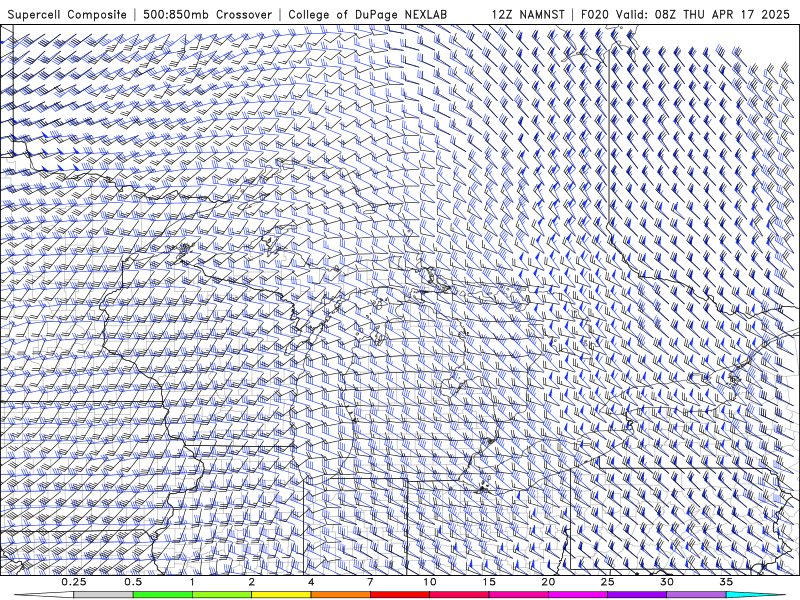
Task: Click the "35" legend value
Action: tap(727, 582)
